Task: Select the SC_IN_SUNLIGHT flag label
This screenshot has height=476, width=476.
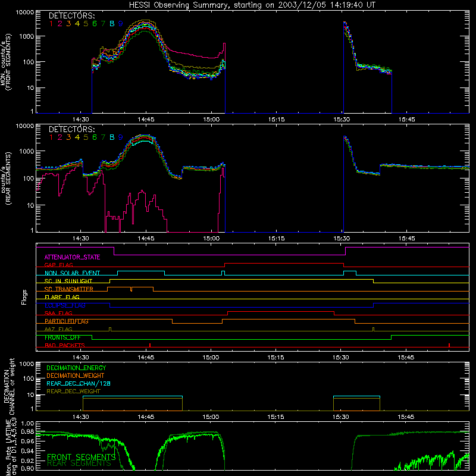Action: pos(68,281)
